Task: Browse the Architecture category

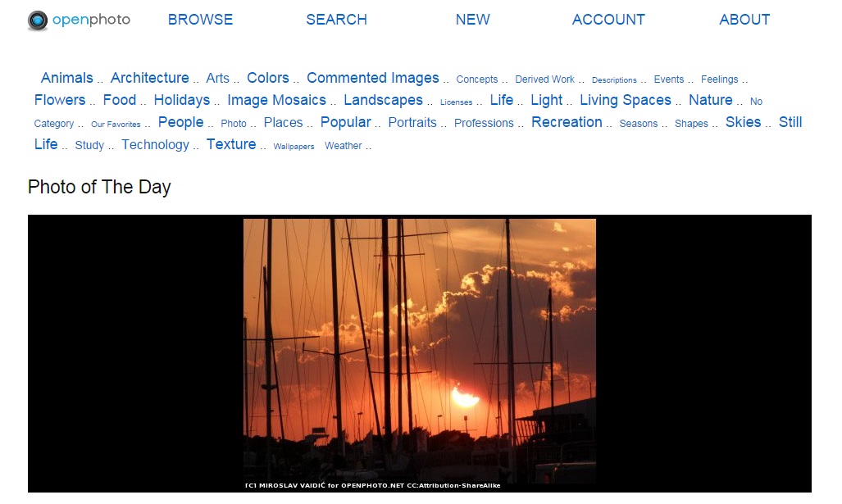Action: pos(150,78)
